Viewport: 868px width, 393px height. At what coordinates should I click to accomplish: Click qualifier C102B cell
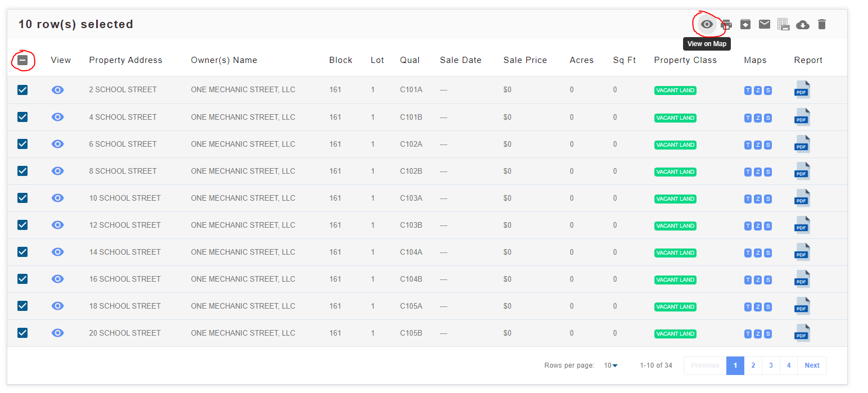pyautogui.click(x=411, y=171)
